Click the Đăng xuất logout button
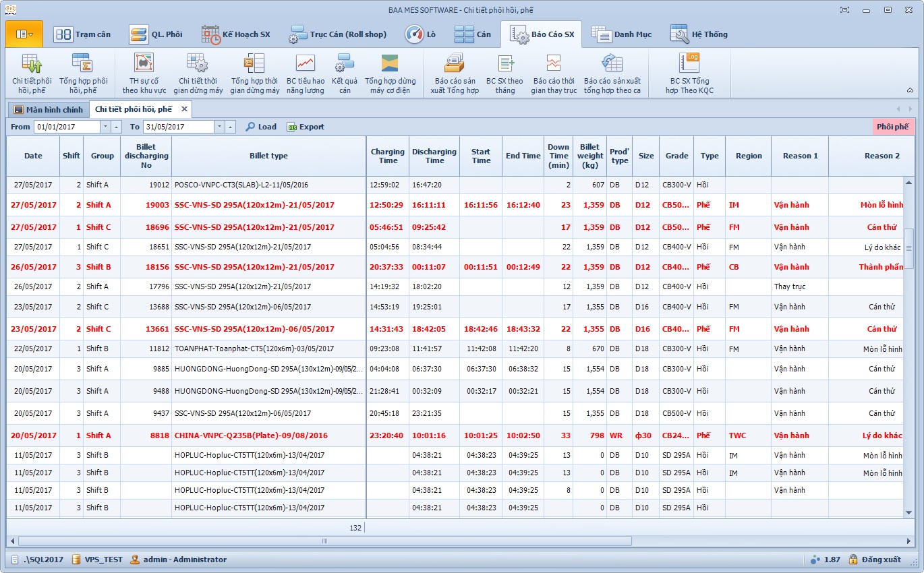 click(x=874, y=560)
